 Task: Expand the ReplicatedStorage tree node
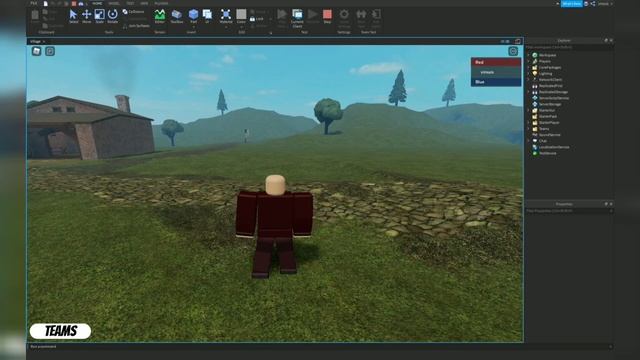click(x=529, y=92)
